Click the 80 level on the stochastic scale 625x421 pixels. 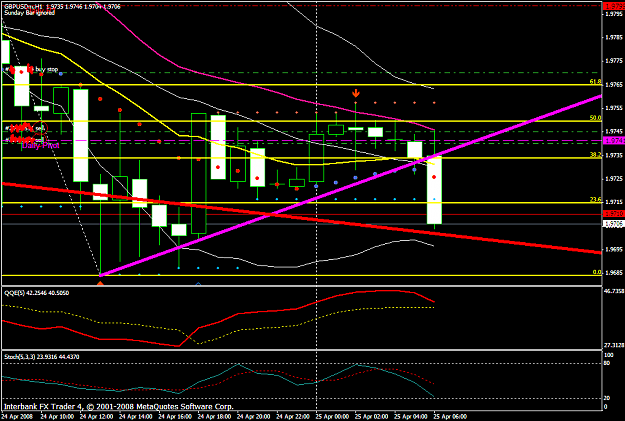608,364
